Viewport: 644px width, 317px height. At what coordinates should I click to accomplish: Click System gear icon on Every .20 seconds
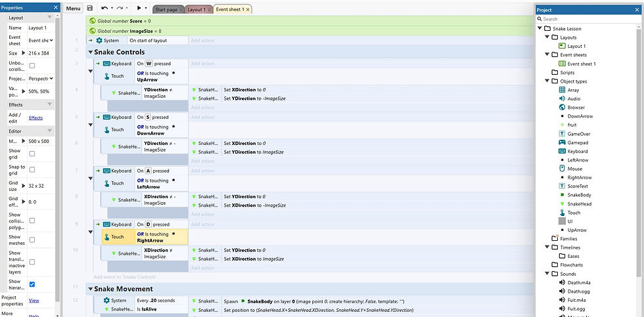pos(106,301)
